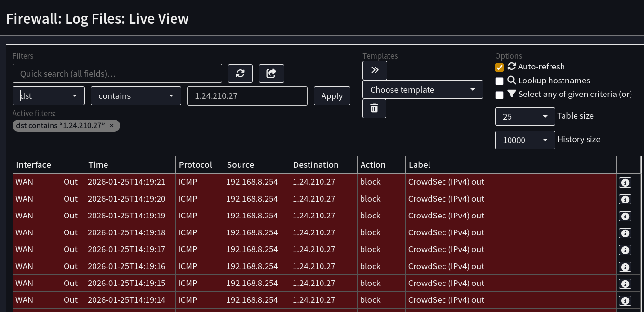
Task: Check Select any of given criteria
Action: (499, 95)
